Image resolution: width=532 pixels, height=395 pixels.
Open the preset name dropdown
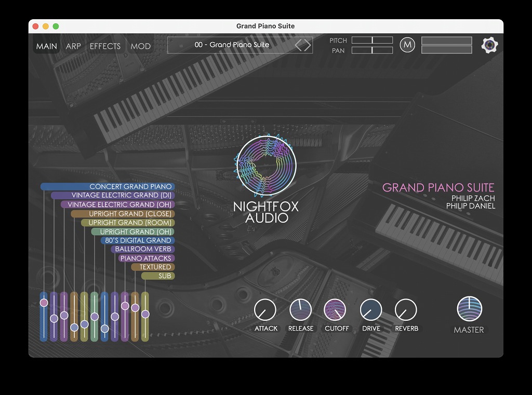(x=232, y=45)
